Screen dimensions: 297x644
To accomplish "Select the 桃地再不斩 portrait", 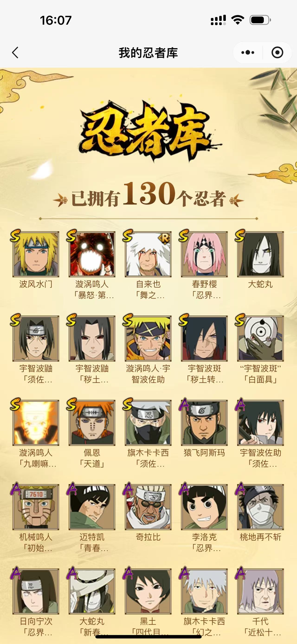I will (260, 507).
